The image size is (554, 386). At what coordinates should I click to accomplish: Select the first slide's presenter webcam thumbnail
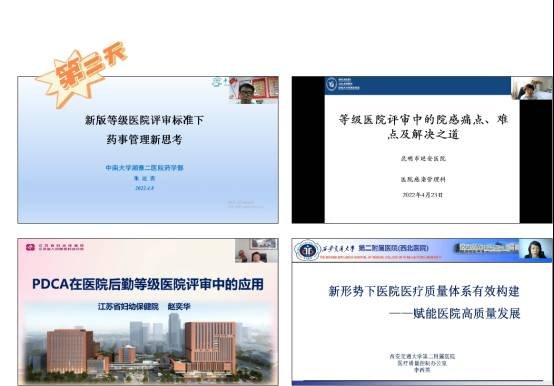253,90
